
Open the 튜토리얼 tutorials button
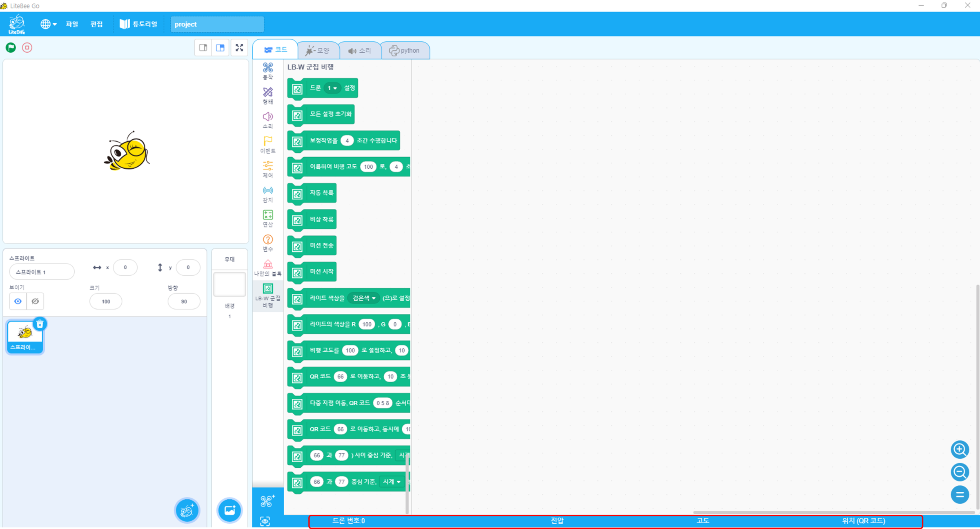pyautogui.click(x=138, y=24)
